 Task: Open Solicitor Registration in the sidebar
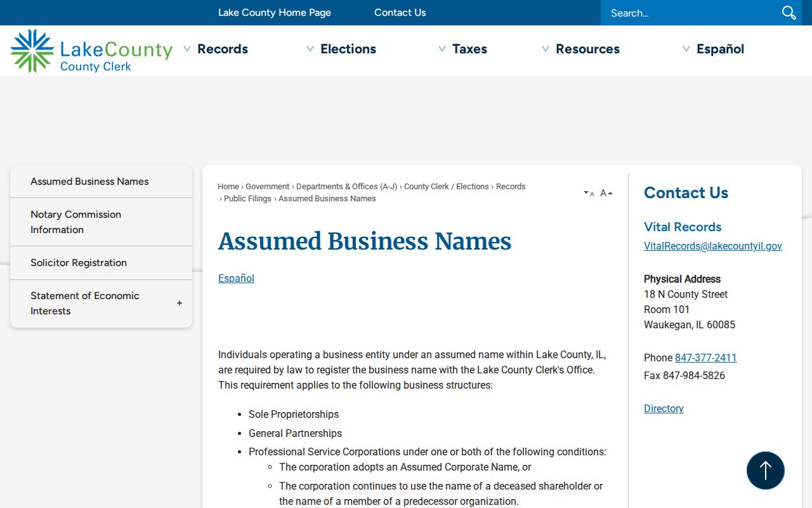click(101, 263)
